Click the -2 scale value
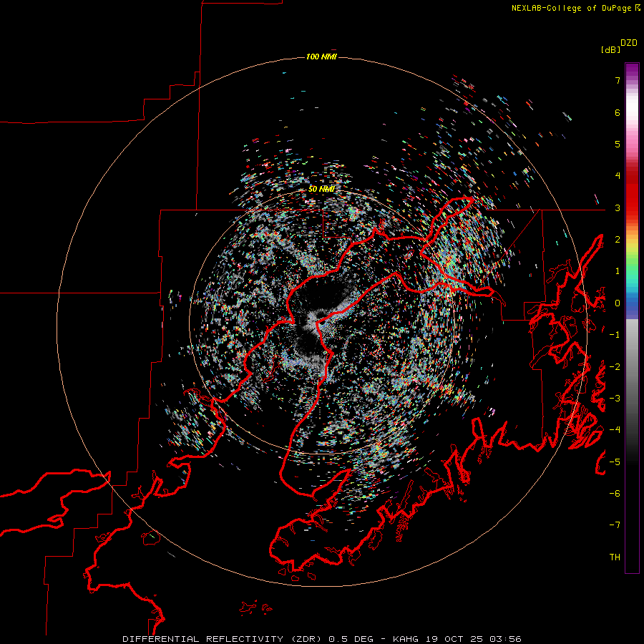This screenshot has height=644, width=644. click(615, 367)
